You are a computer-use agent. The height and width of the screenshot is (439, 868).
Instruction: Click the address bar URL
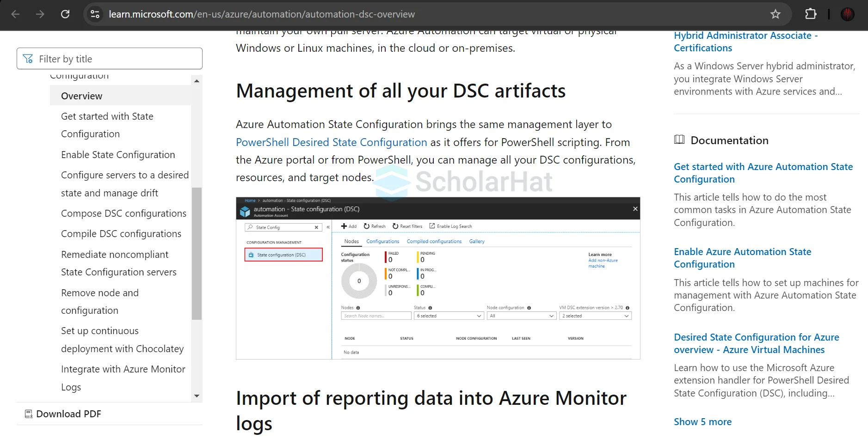(262, 14)
